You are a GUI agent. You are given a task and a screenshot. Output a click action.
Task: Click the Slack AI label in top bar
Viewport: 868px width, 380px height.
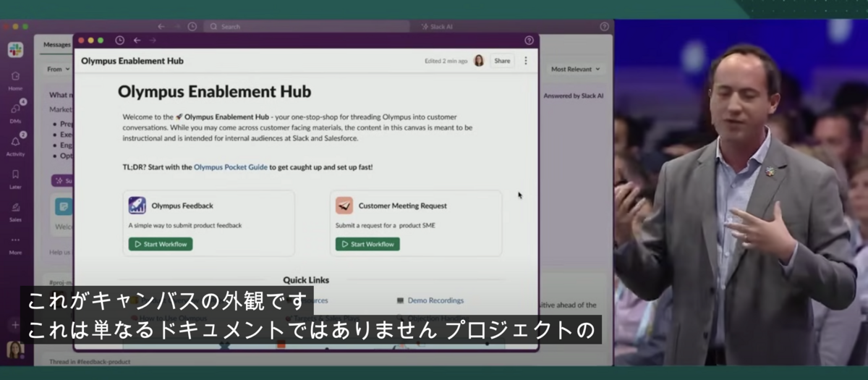pos(436,27)
